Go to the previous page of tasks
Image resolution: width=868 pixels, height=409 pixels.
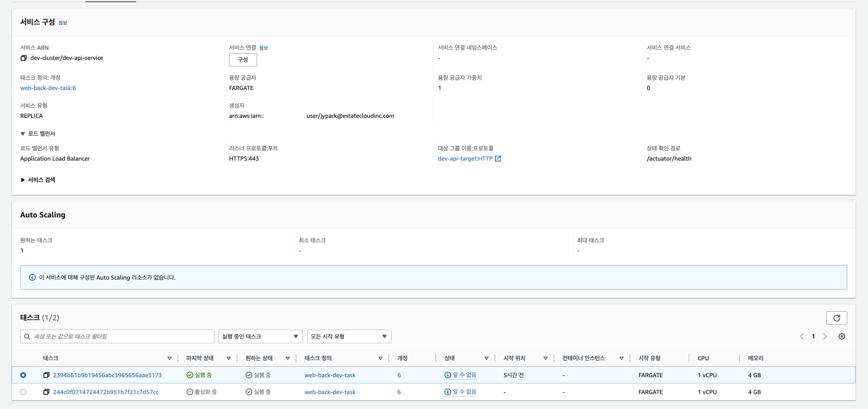(x=802, y=336)
